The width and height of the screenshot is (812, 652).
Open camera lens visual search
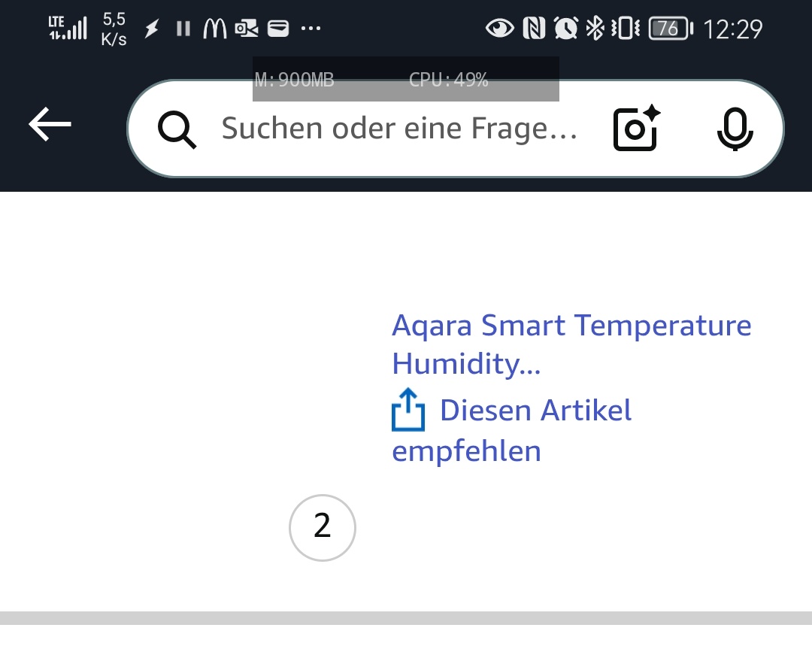click(637, 128)
